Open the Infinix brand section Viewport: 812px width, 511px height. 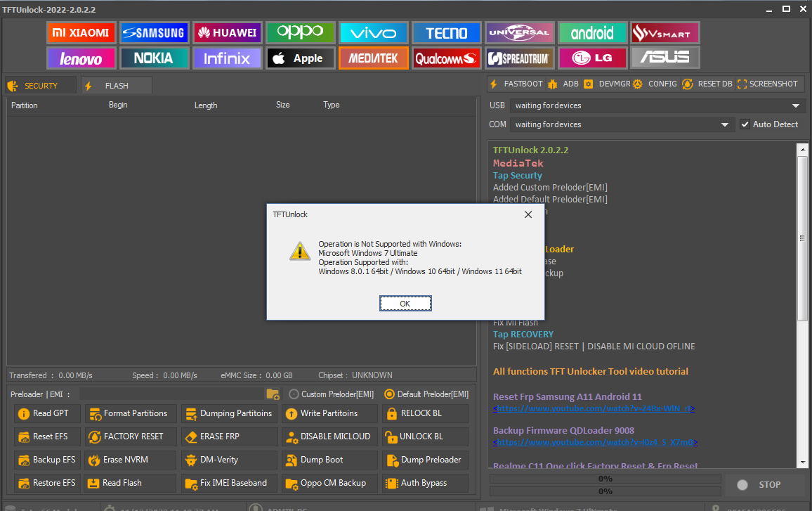click(x=228, y=58)
